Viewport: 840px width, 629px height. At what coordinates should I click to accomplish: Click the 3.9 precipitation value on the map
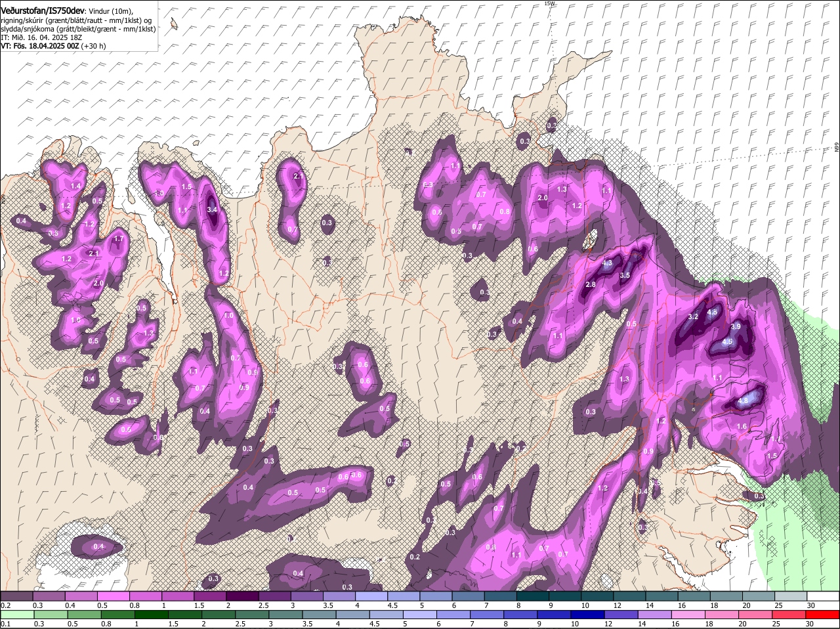tap(736, 326)
